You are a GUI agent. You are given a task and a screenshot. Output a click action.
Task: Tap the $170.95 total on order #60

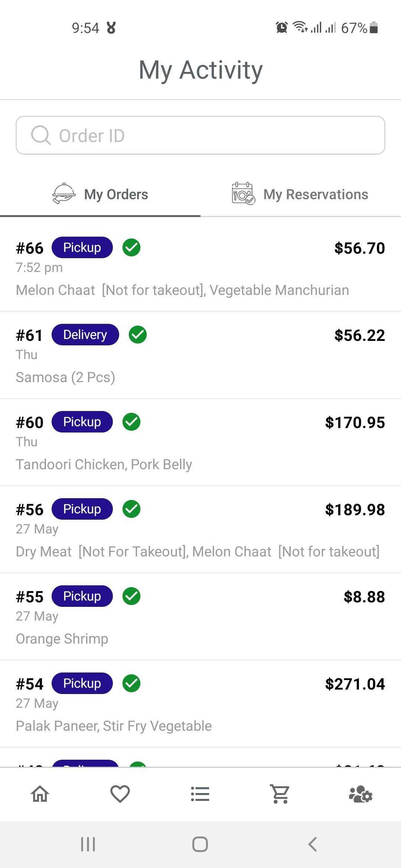coord(355,423)
